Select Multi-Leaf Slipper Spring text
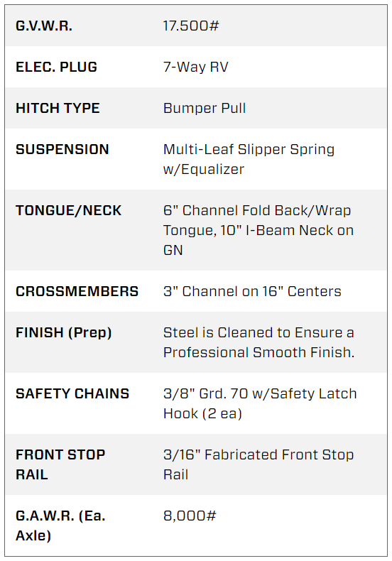This screenshot has height=561, width=392. (249, 149)
